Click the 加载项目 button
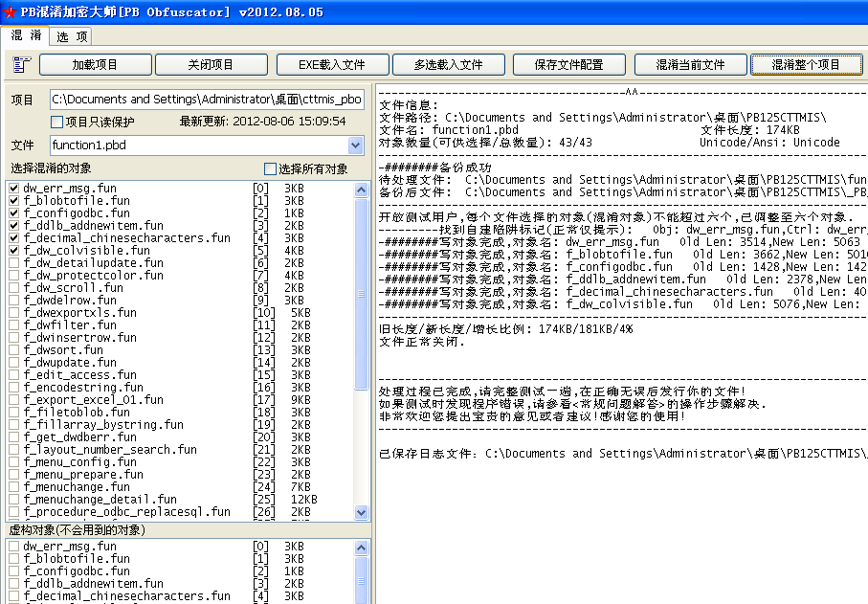This screenshot has height=604, width=868. pyautogui.click(x=95, y=65)
